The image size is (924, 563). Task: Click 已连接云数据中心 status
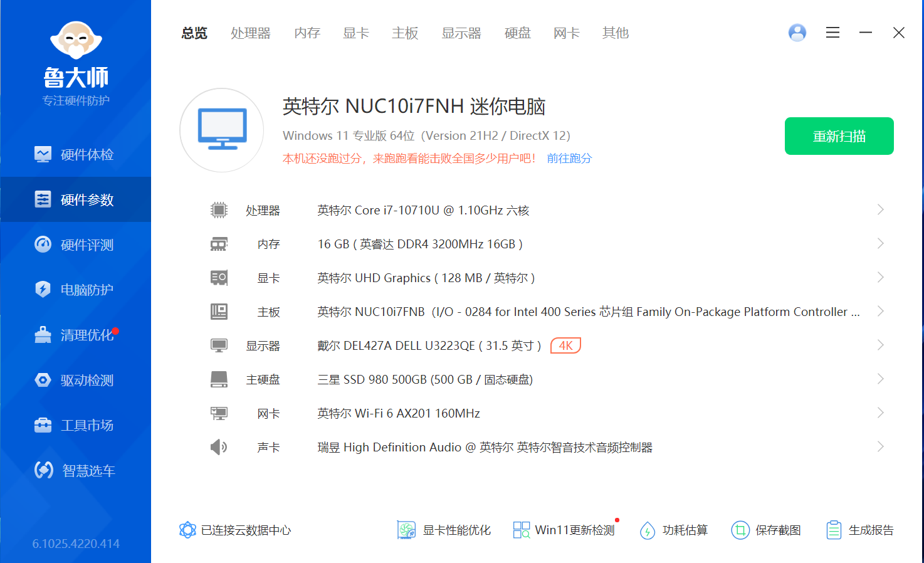point(235,530)
